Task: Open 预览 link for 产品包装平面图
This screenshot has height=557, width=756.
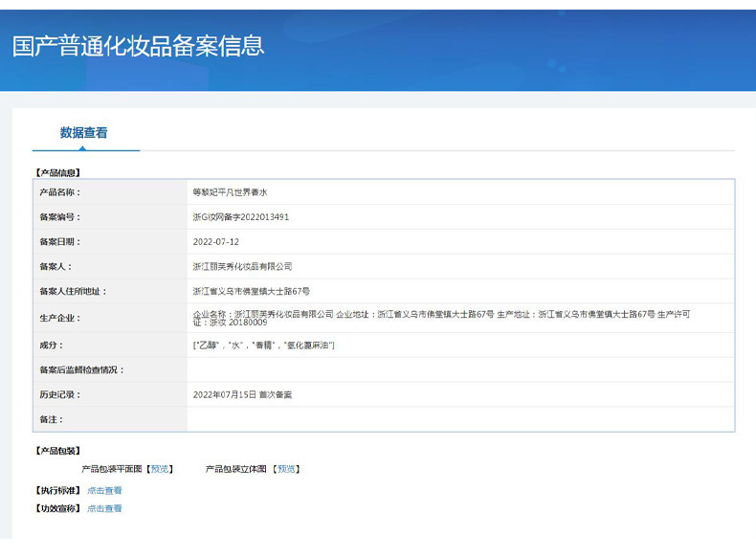Action: pos(160,469)
